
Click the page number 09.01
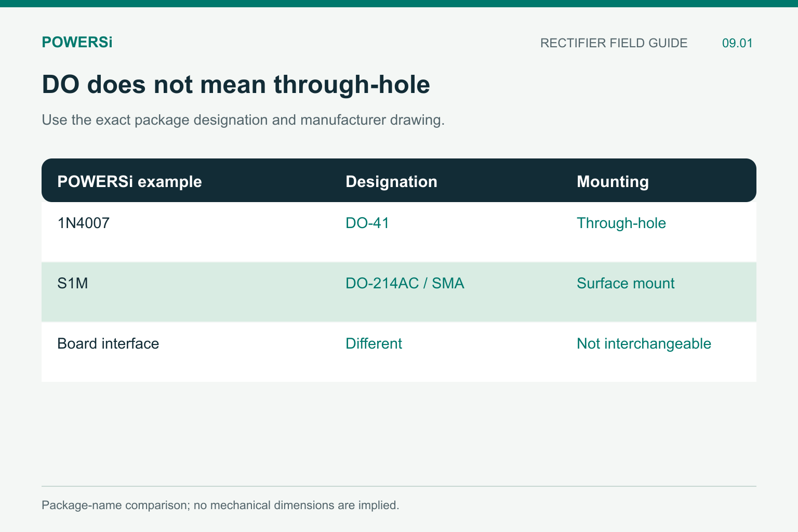click(x=737, y=43)
